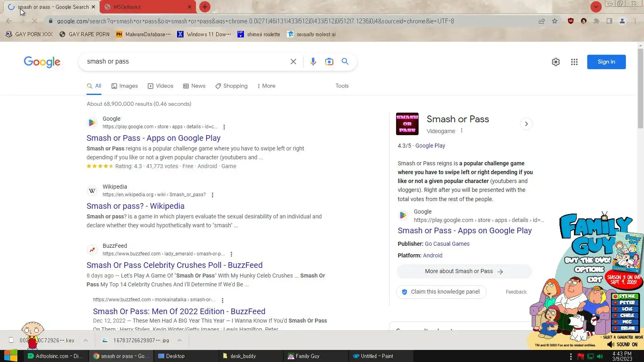Click the Sign in button
644x362 pixels.
point(606,62)
